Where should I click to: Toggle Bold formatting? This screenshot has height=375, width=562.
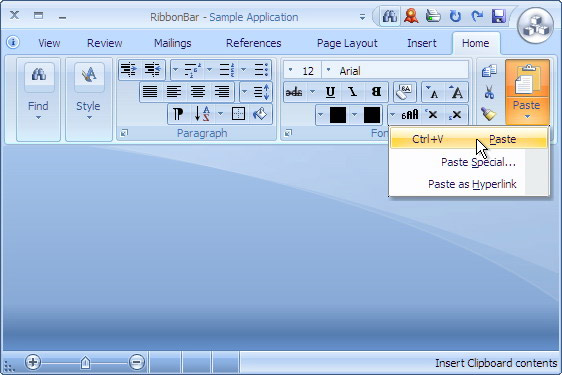[x=376, y=92]
